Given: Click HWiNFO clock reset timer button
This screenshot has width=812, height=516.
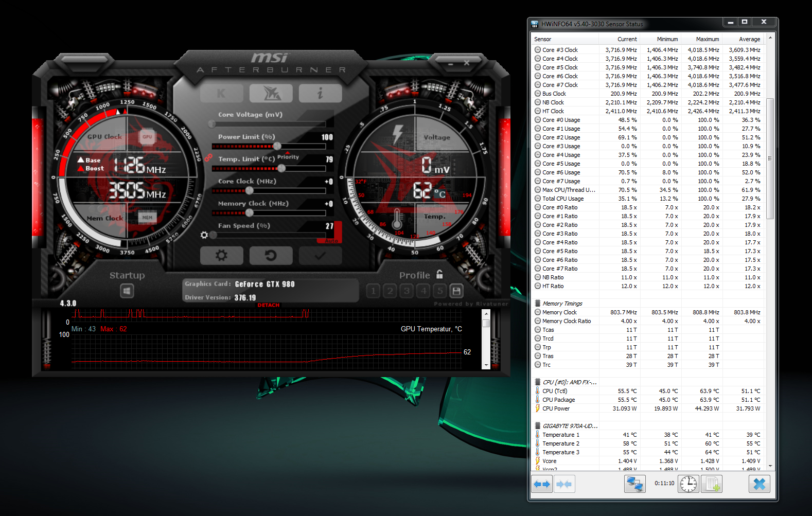Looking at the screenshot, I should point(689,484).
